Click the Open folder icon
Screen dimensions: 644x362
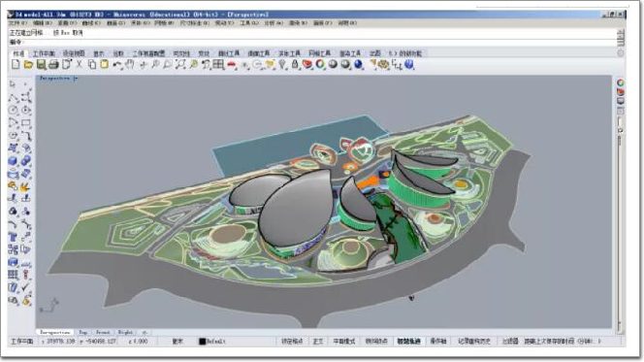tap(28, 64)
